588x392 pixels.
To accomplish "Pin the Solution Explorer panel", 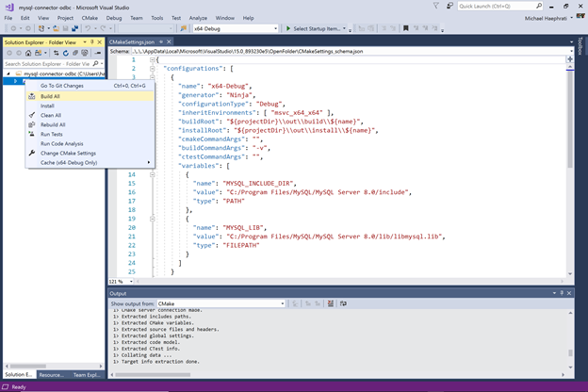I will click(92, 42).
